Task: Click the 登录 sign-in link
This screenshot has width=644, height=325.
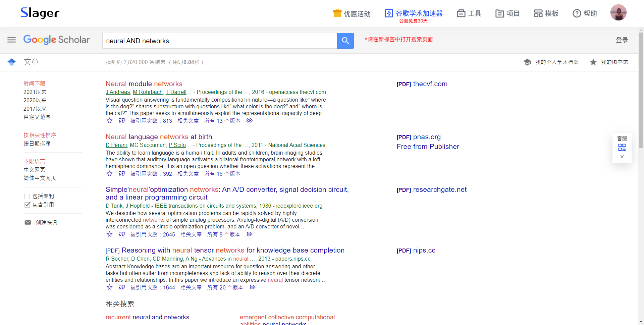Action: click(623, 40)
